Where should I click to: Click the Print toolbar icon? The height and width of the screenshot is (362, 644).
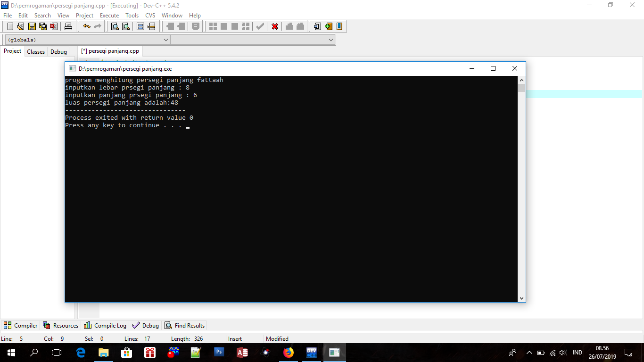(68, 26)
